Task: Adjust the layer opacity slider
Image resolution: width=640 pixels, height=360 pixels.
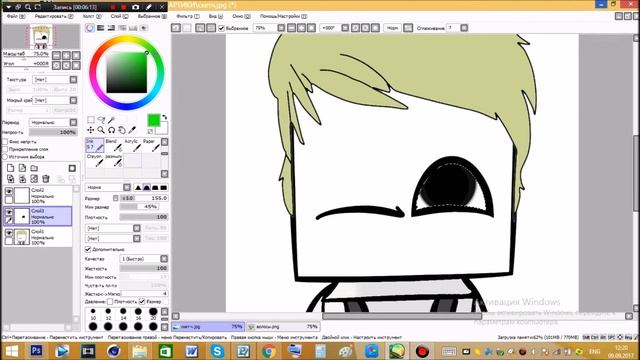Action: (x=53, y=132)
